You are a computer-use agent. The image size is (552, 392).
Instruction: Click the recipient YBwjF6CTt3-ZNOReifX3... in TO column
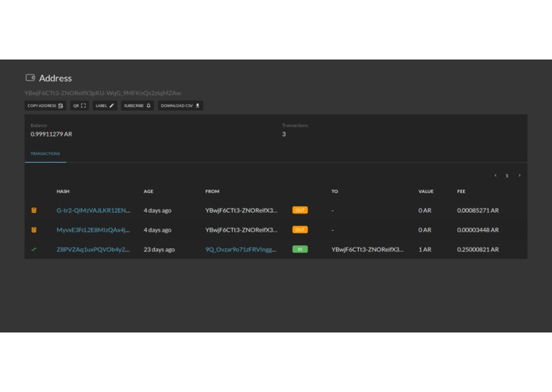click(367, 249)
